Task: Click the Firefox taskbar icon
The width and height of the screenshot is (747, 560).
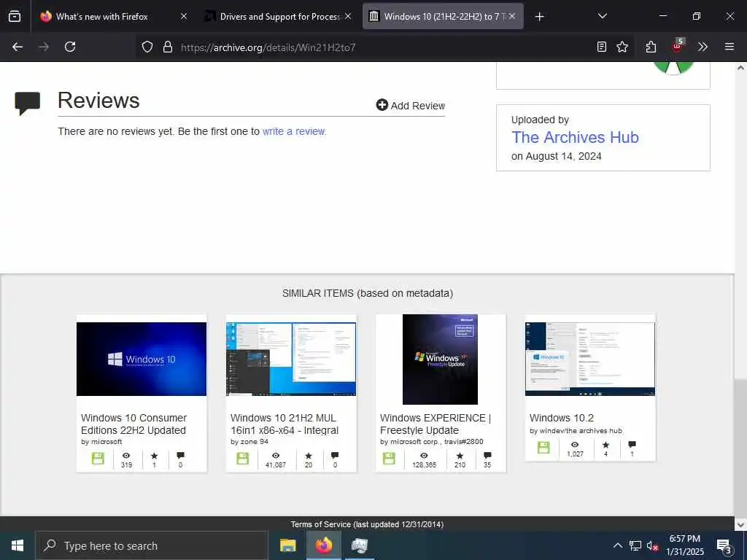Action: [x=323, y=545]
